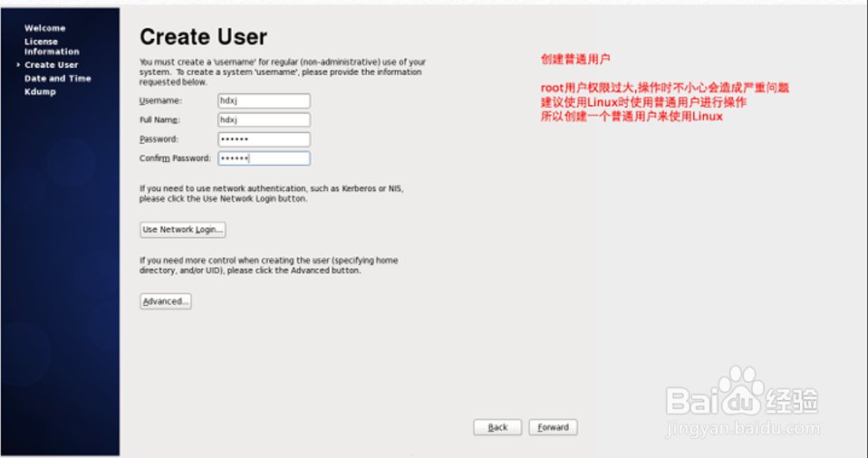Go Back to previous setup step
Image resolution: width=868 pixels, height=458 pixels.
(497, 427)
